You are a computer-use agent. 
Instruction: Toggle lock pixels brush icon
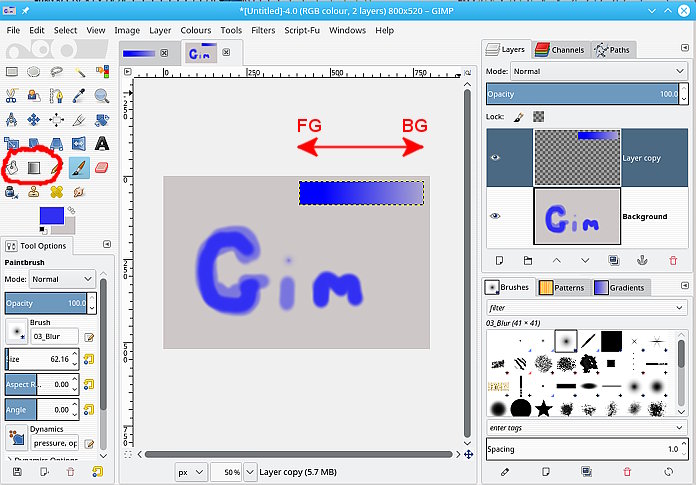(518, 117)
